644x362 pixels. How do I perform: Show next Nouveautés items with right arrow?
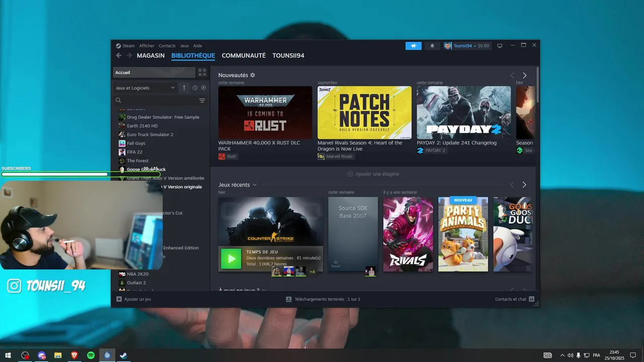(524, 75)
